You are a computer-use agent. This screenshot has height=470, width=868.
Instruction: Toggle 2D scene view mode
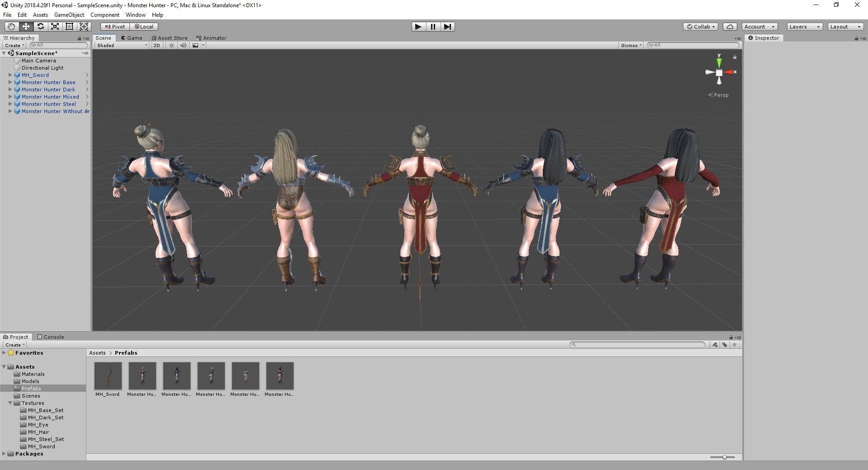pos(157,45)
